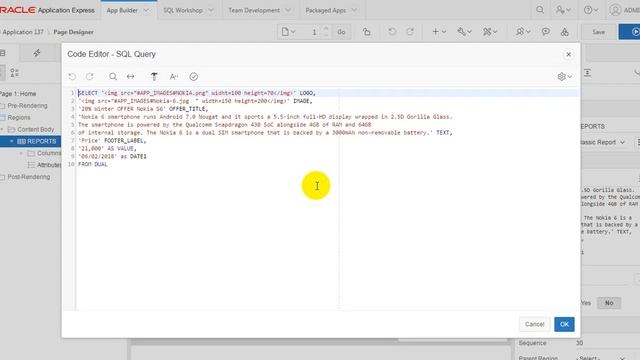Click the developer comments speech bubble icon
This screenshot has width=640, height=360.
coord(545,32)
